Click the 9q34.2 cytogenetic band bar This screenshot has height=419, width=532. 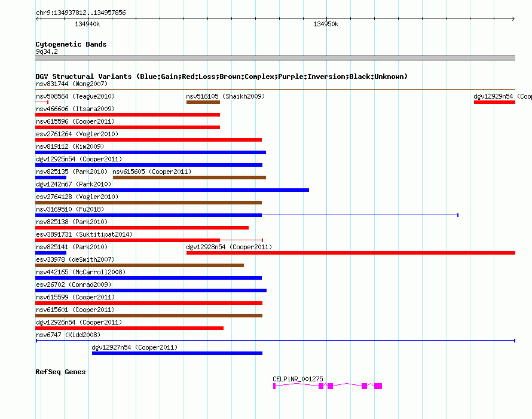276,58
